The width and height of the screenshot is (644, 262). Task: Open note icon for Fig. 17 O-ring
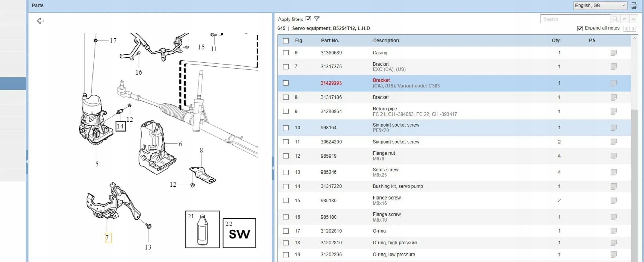(x=614, y=231)
